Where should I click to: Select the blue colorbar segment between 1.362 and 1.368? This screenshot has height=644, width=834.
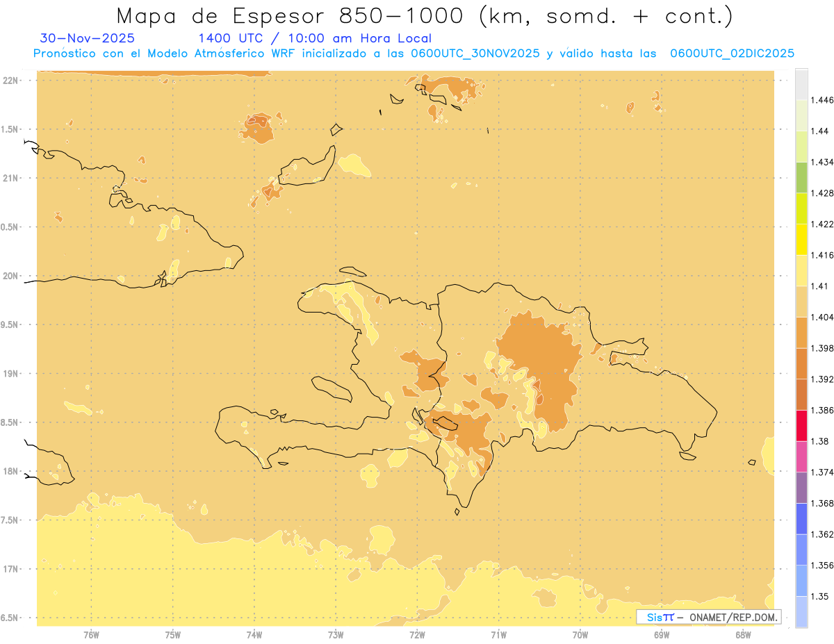(x=801, y=519)
